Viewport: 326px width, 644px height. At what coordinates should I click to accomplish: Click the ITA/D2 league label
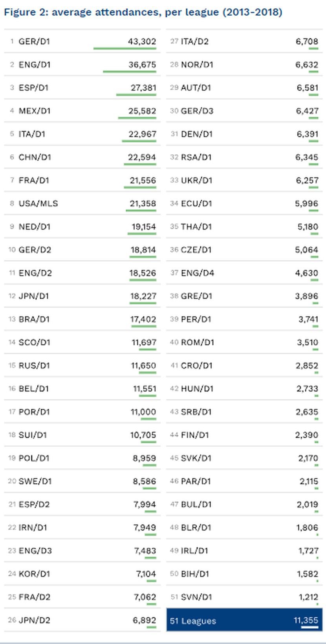point(195,41)
